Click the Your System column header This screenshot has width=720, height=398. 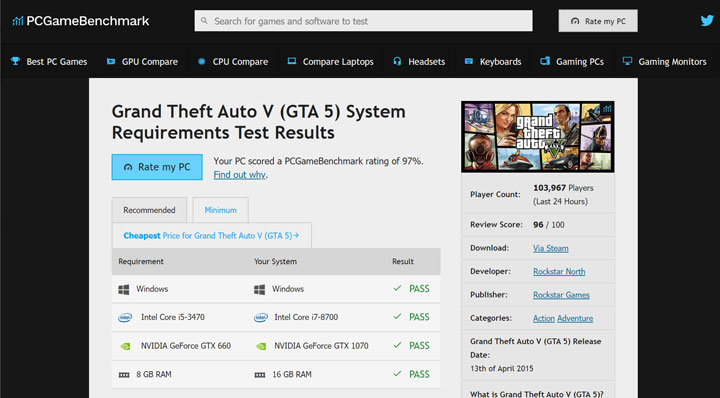coord(276,262)
